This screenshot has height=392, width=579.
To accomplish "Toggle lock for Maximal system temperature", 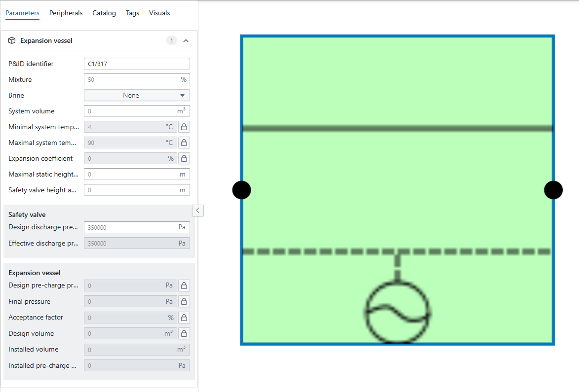I will tap(184, 143).
